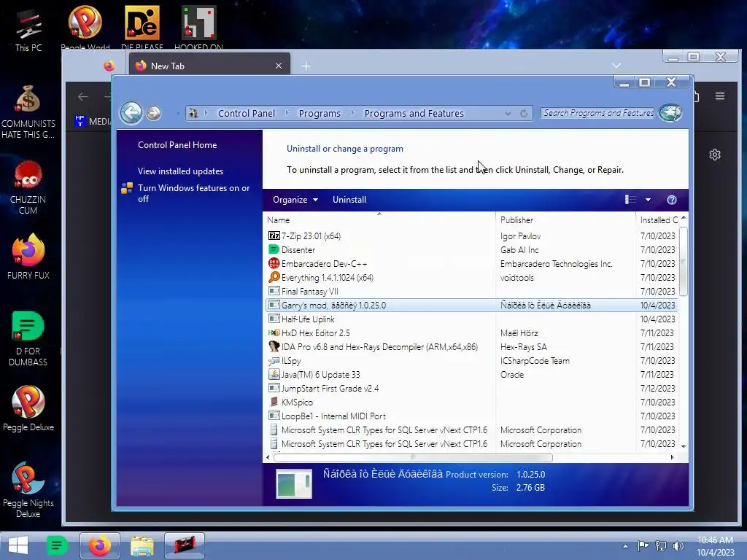Click the horizontal scrollbar thumb

tap(413, 458)
